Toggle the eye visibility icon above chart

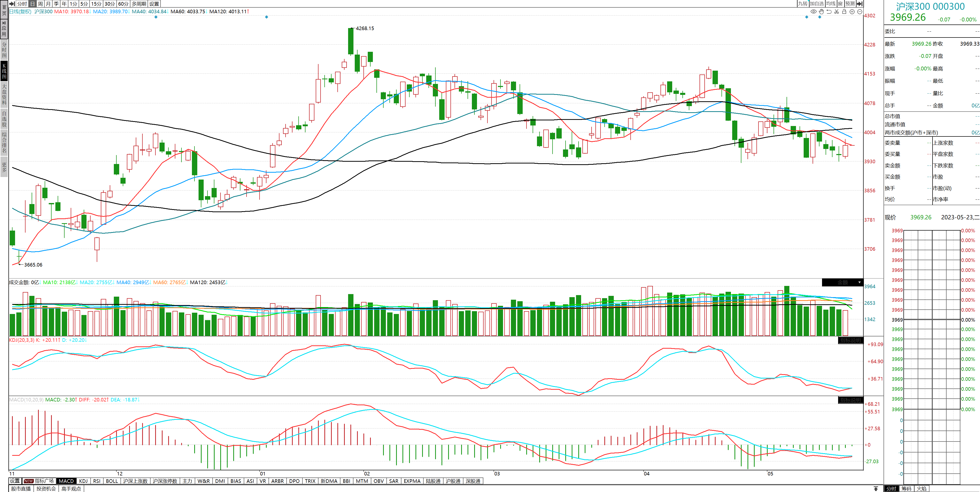pos(813,11)
